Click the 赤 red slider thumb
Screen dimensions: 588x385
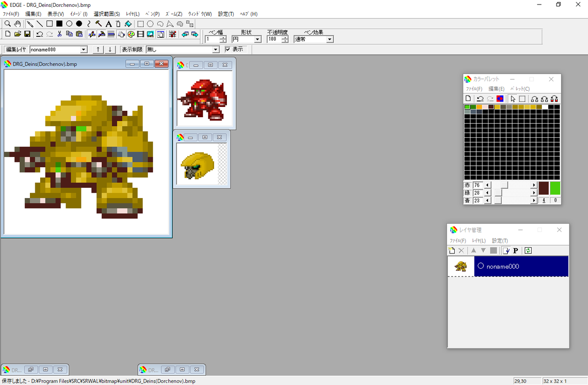click(x=504, y=185)
